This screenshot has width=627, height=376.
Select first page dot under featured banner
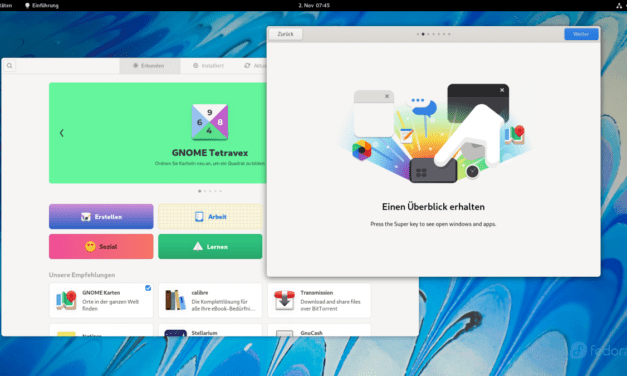[x=200, y=191]
